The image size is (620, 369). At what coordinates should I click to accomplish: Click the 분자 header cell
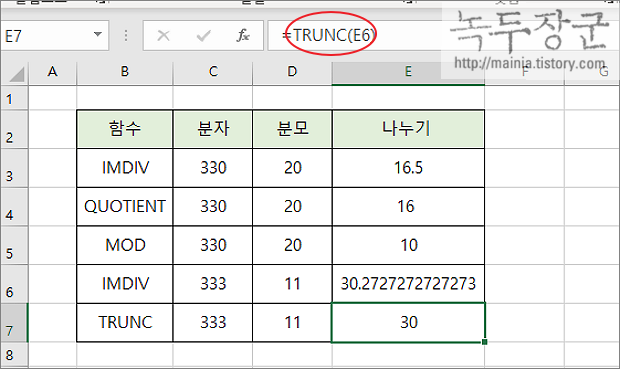tap(213, 129)
